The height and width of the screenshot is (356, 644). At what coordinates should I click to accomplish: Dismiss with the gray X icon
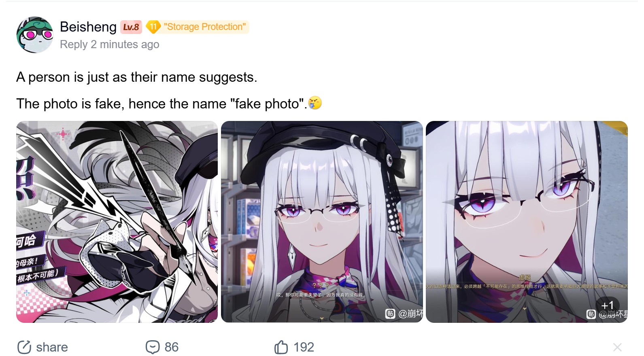click(x=617, y=347)
